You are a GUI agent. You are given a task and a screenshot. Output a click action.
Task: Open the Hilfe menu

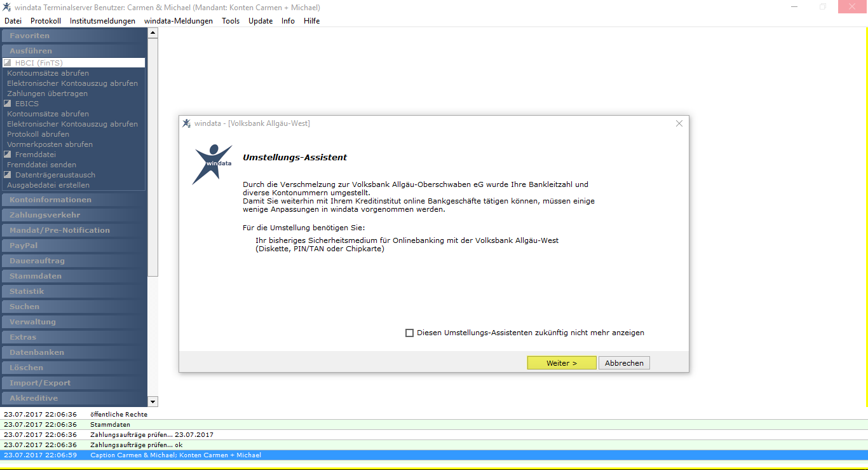pyautogui.click(x=312, y=21)
